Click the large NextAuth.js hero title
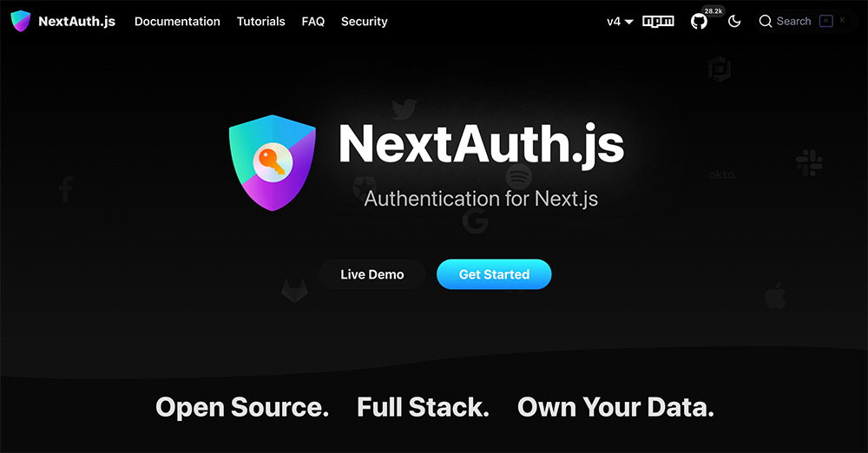 [x=481, y=145]
